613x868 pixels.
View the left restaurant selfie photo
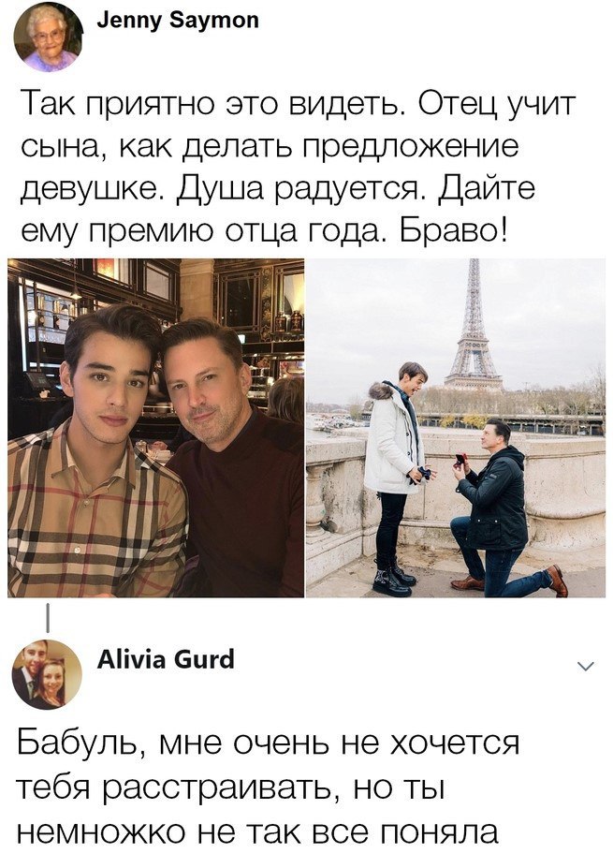(x=156, y=428)
